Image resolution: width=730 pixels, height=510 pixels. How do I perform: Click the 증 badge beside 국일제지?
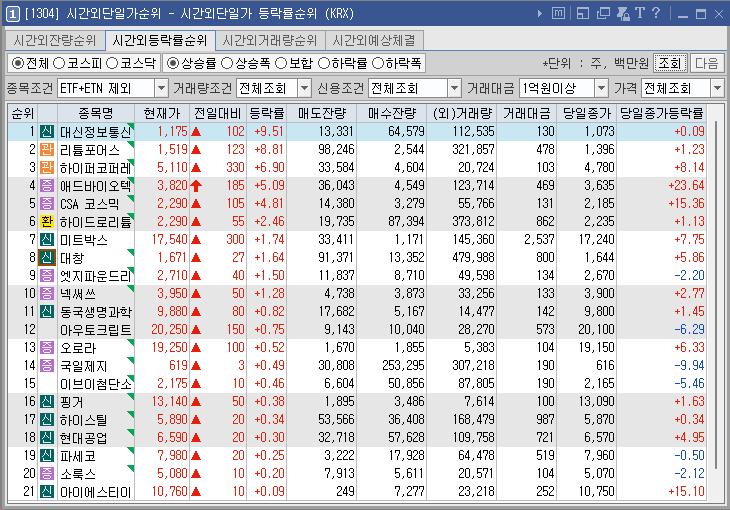(47, 366)
